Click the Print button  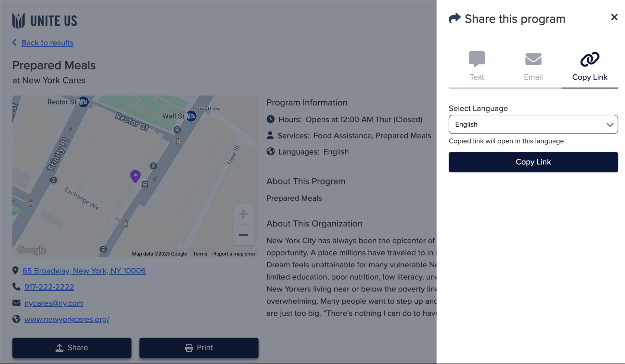click(x=199, y=347)
